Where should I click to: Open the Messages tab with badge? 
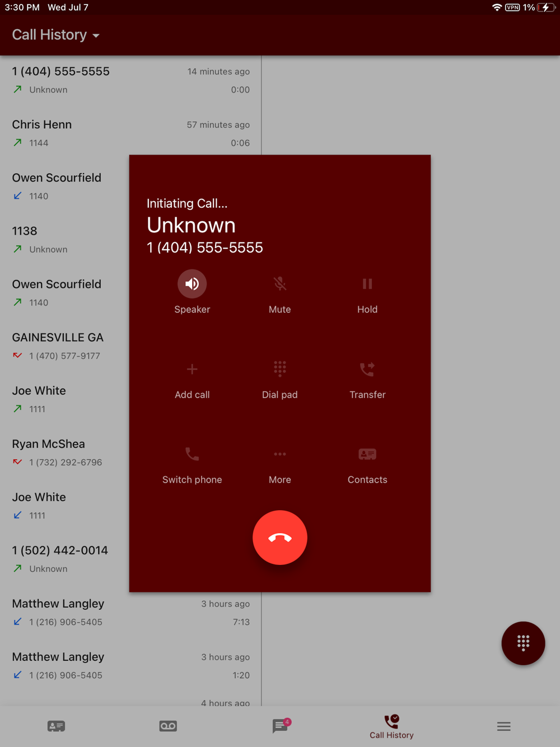[x=280, y=726]
